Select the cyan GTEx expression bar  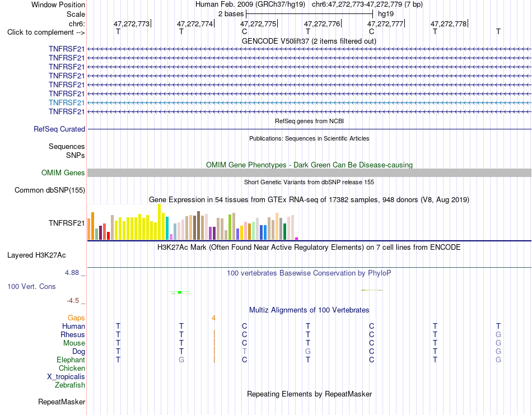(167, 229)
